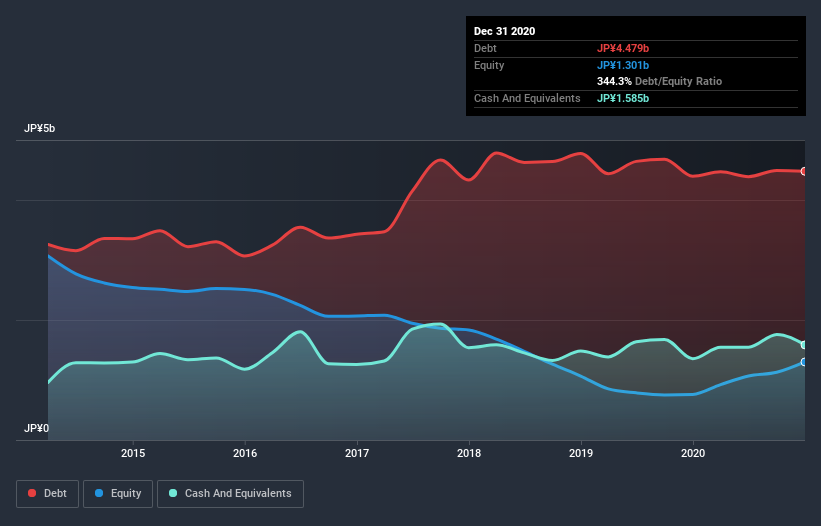Click the 2020 axis label

(x=693, y=453)
